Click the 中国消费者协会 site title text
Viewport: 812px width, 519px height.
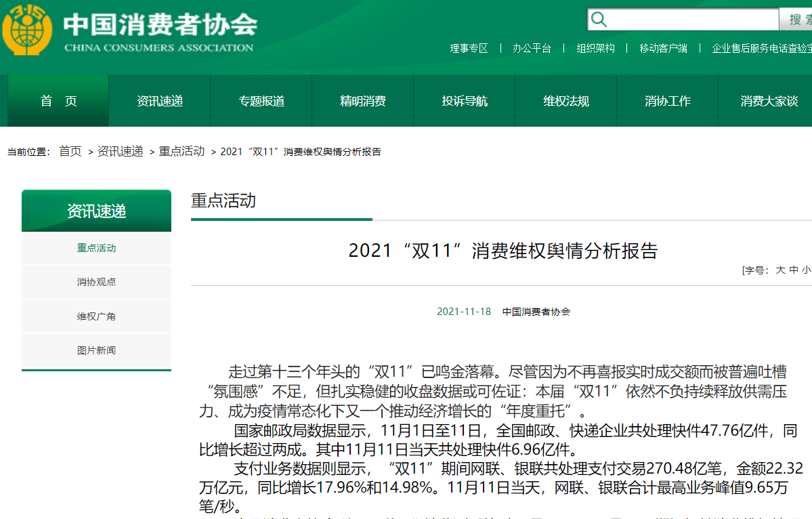pyautogui.click(x=161, y=24)
